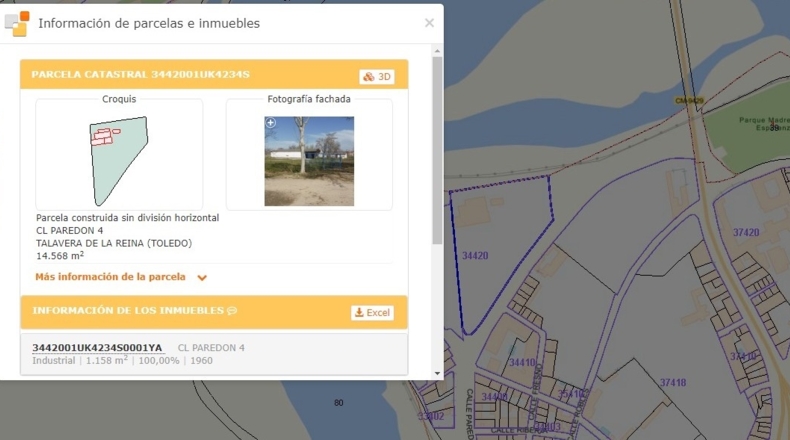Click the parcel area 14.568 m² text
790x440 pixels.
(x=60, y=256)
